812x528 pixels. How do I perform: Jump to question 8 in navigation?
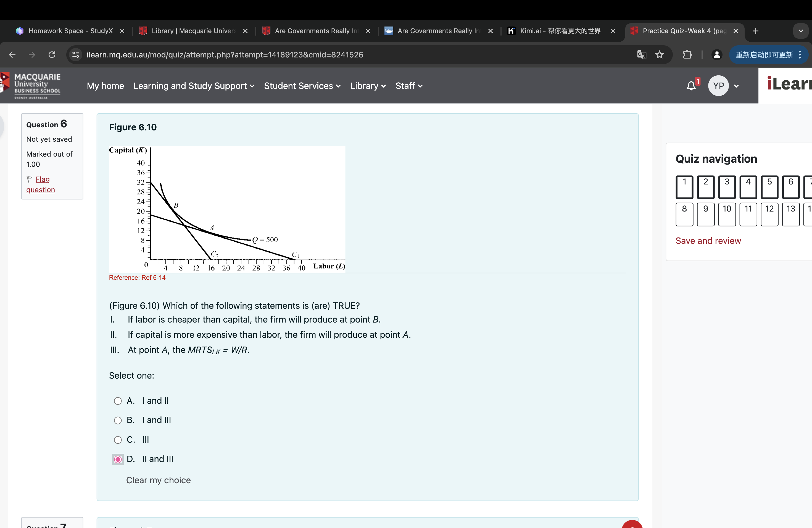pos(684,214)
